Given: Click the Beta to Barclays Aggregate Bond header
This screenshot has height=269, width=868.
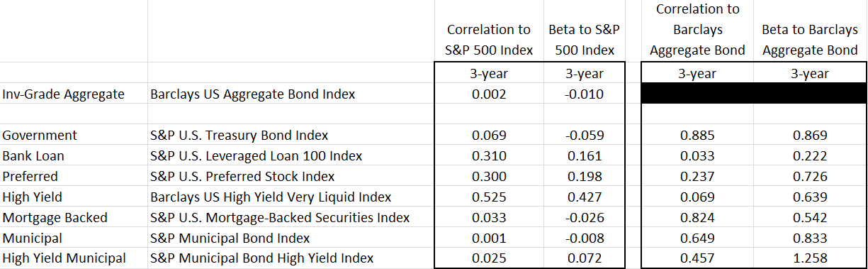Looking at the screenshot, I should 810,40.
